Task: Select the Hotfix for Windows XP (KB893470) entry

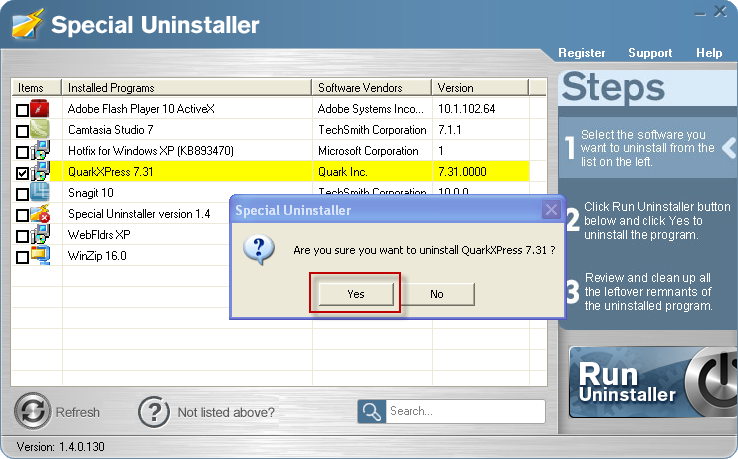Action: (x=151, y=151)
